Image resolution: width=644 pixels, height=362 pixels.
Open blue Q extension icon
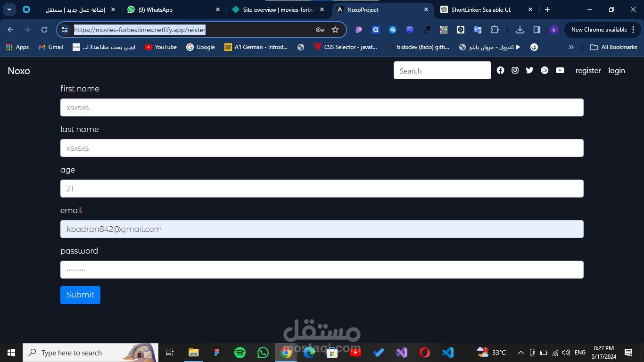[x=376, y=30]
